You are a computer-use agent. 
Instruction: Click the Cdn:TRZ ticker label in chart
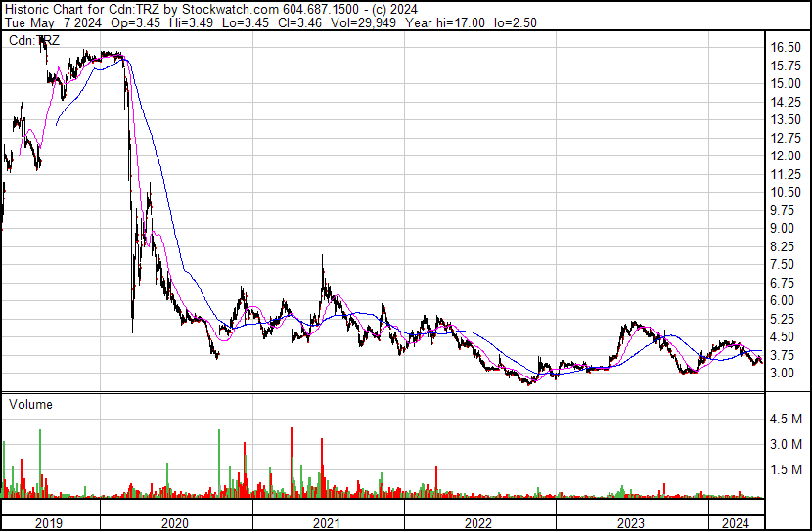click(x=34, y=41)
